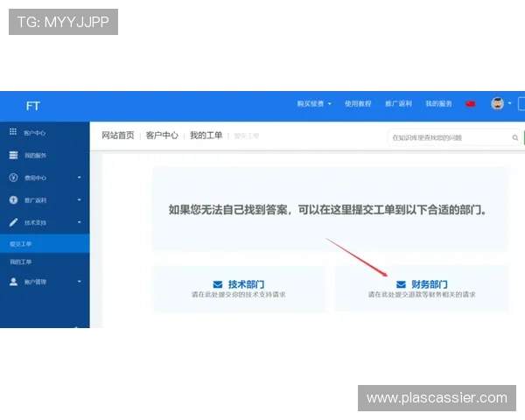525x420 pixels.
Task: Go to 我的工单 breadcrumb link
Action: [x=206, y=136]
